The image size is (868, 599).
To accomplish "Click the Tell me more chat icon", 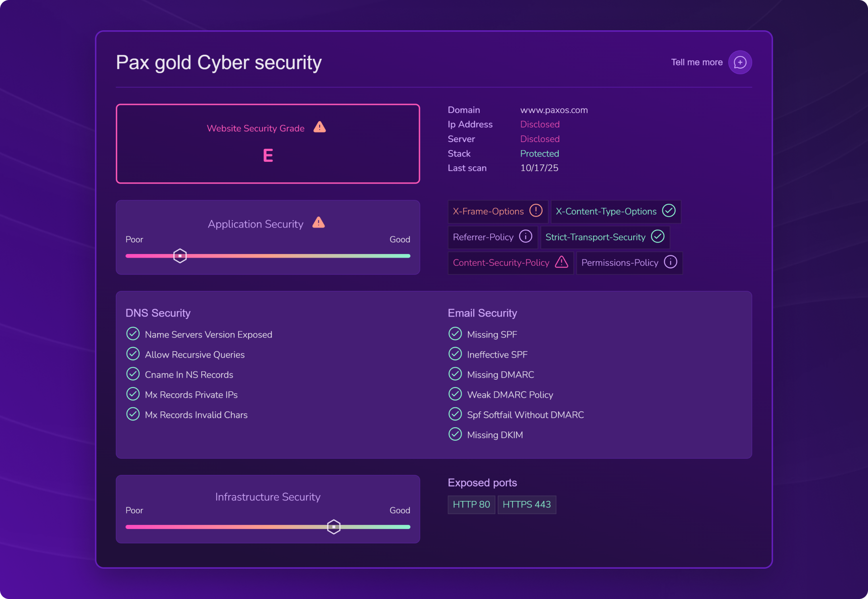I will [x=740, y=62].
